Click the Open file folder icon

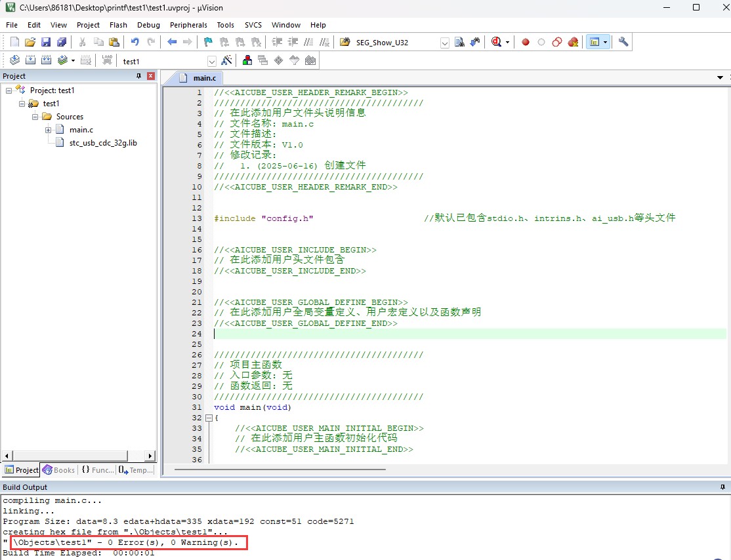[x=30, y=43]
